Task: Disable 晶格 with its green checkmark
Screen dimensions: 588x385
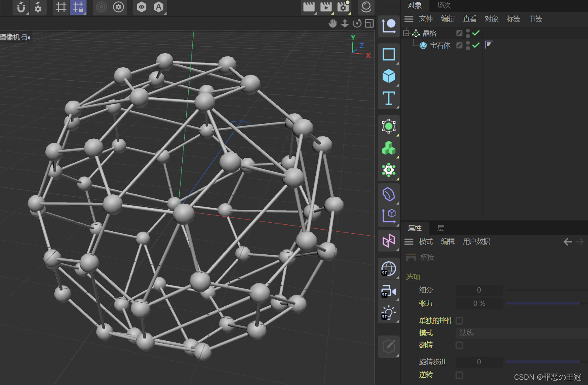Action: coord(476,33)
